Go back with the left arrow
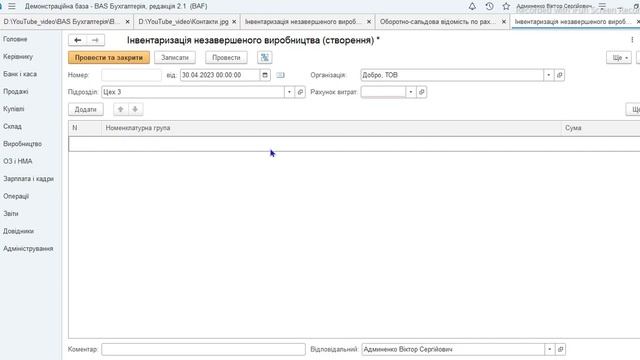This screenshot has height=360, width=640. click(x=78, y=40)
